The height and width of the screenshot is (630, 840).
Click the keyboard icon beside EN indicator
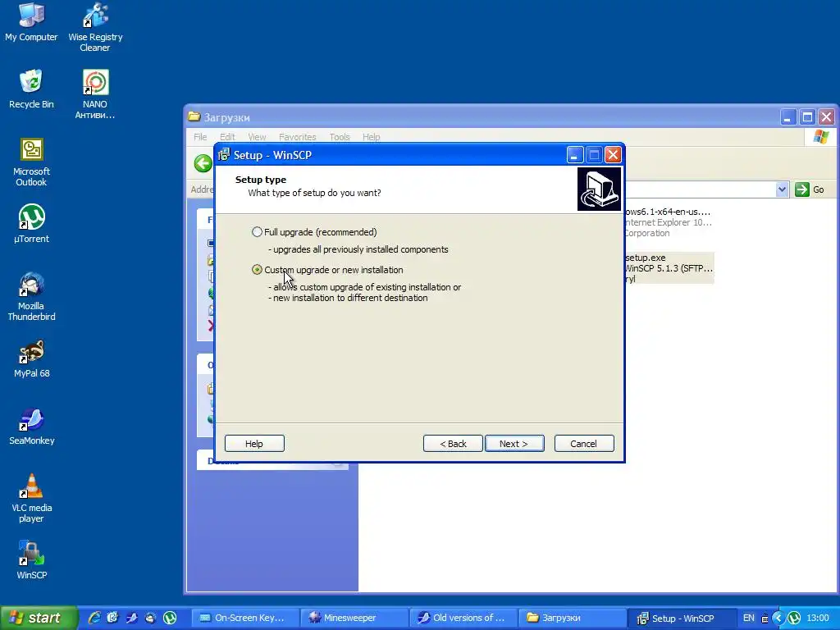click(765, 619)
